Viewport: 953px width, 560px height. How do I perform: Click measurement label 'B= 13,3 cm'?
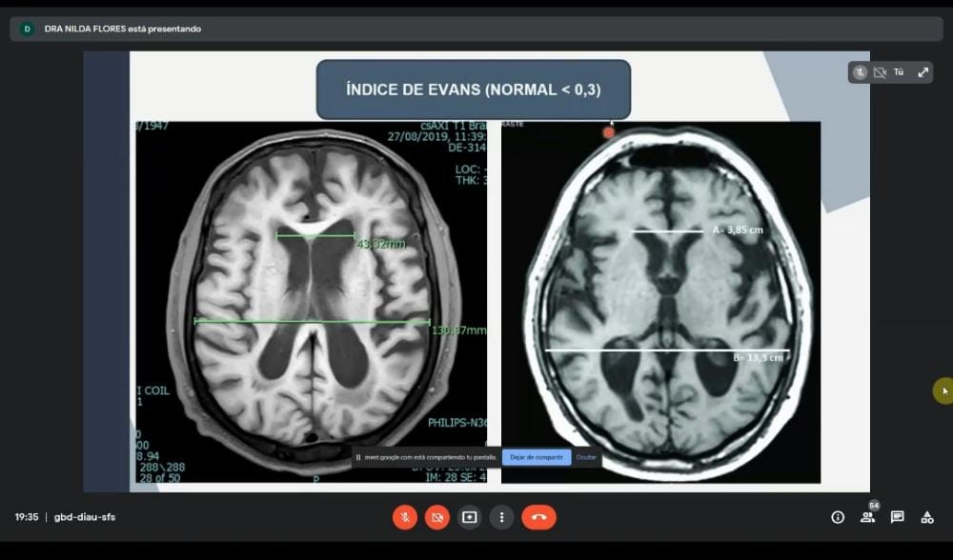click(x=758, y=358)
